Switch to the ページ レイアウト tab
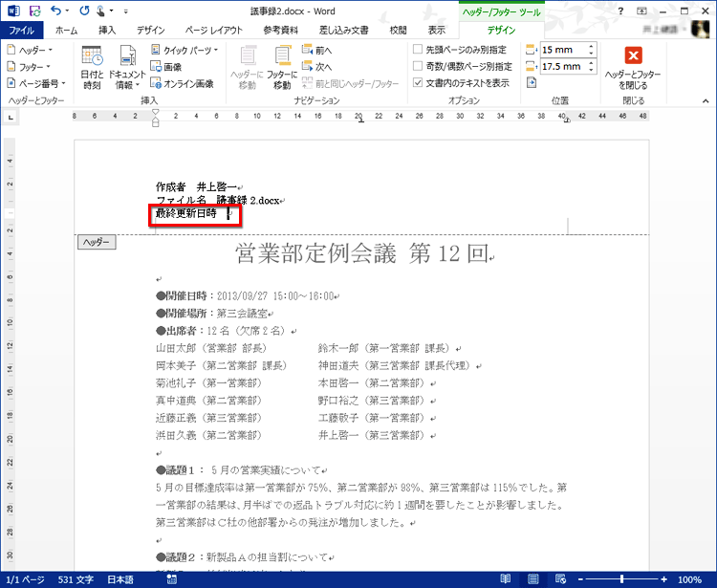Viewport: 717px width, 588px height. pos(213,31)
